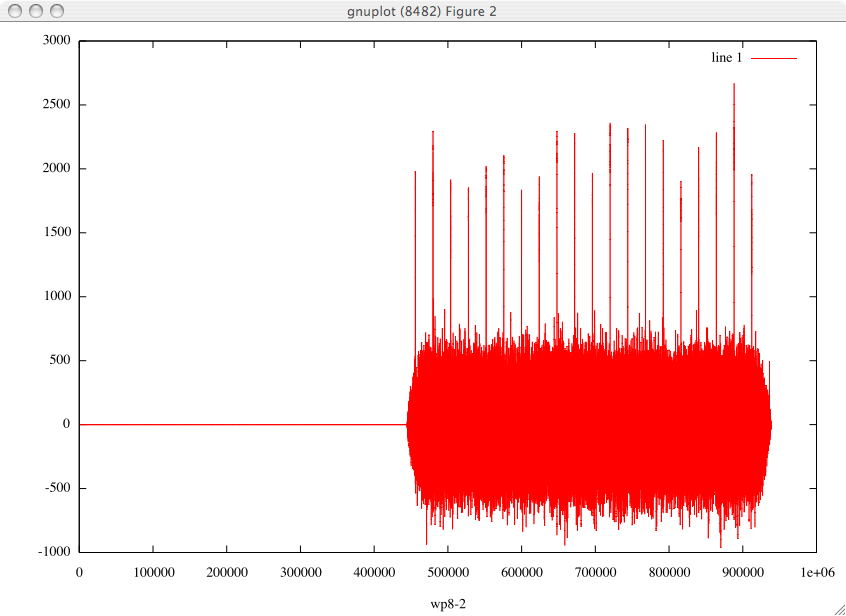Click the y-axis value 500

[60, 360]
